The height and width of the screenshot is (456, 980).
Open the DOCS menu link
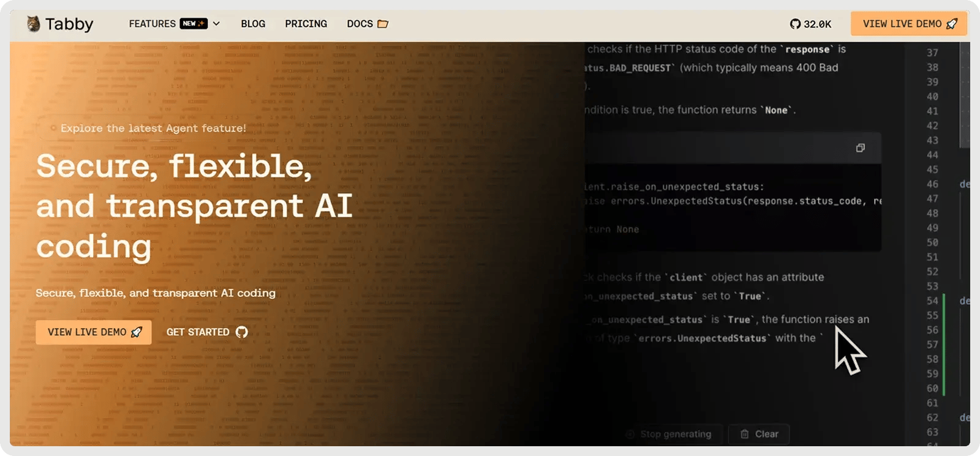360,24
